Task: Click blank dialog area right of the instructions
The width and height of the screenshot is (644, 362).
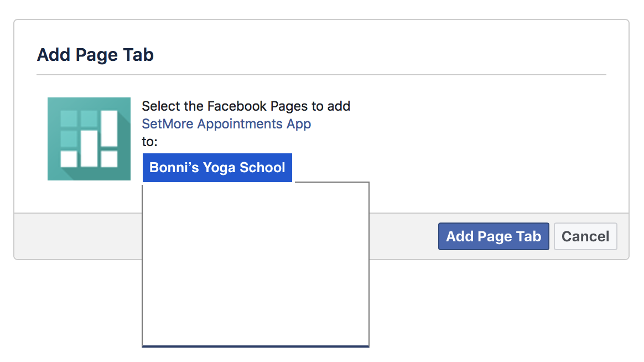Action: pyautogui.click(x=485, y=139)
